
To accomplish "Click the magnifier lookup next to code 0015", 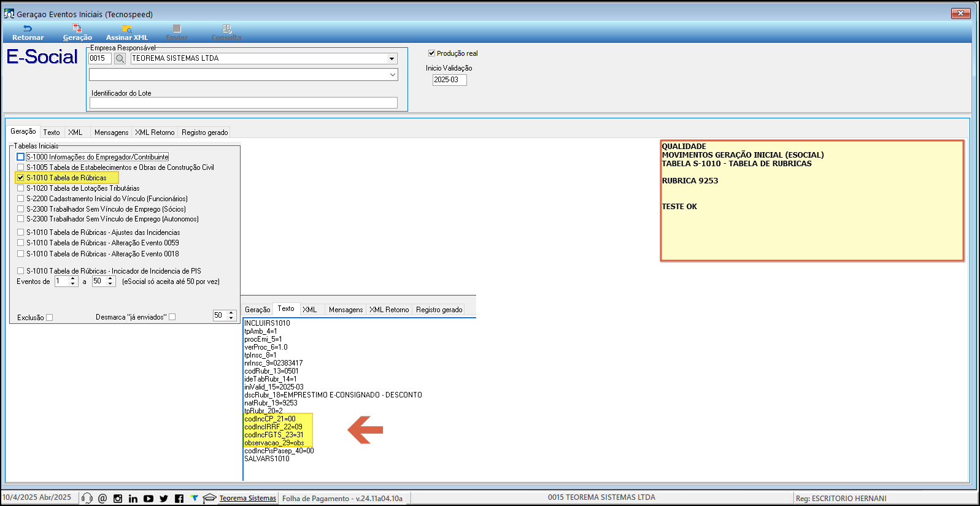I will (120, 58).
